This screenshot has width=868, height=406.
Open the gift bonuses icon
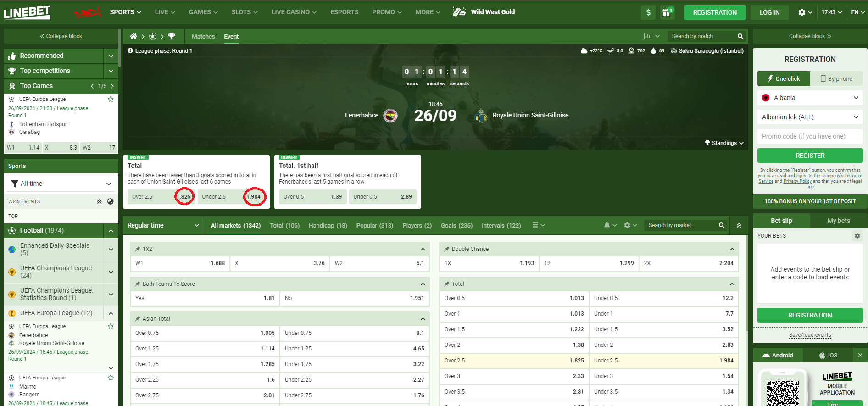point(667,12)
